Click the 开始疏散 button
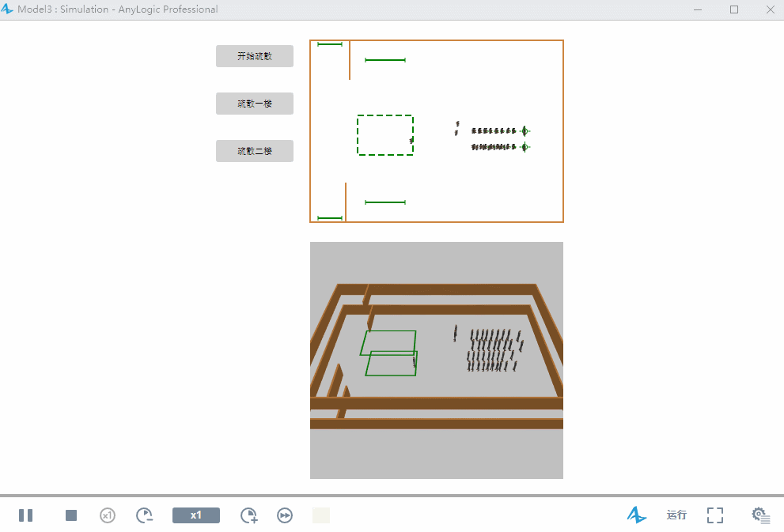Viewport: 784px width, 532px height. (x=255, y=56)
